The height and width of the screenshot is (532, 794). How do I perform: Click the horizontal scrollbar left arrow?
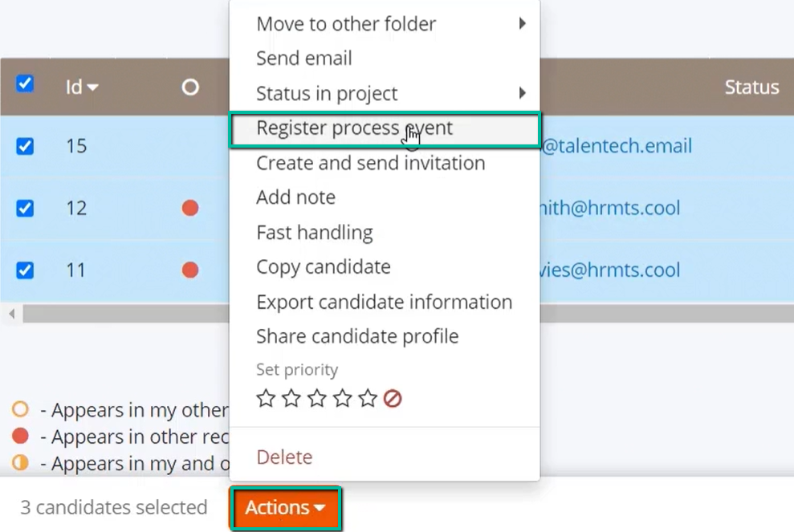[x=12, y=314]
